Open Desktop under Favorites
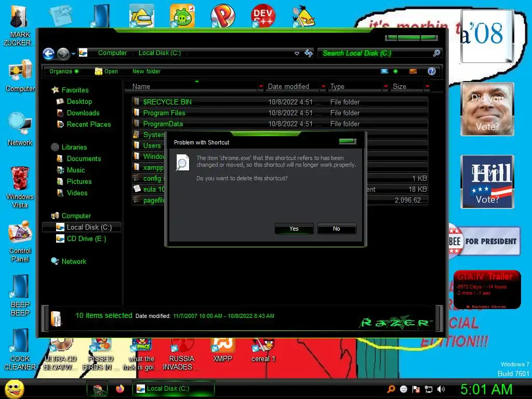 pos(75,101)
